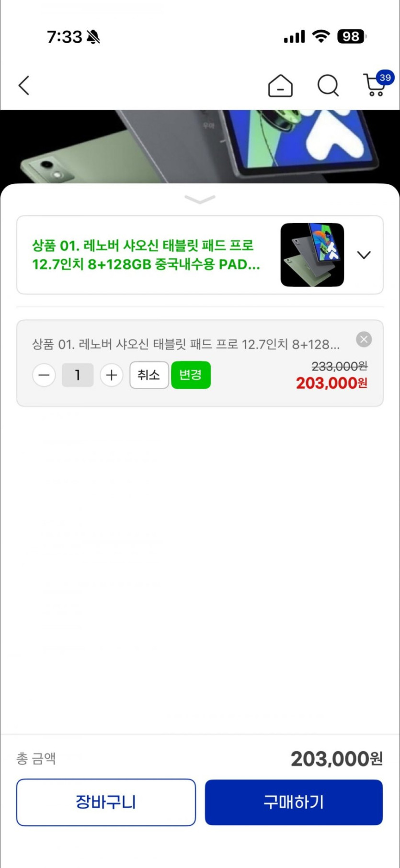Tap the tablet thumbnail in option selector
400x868 pixels.
[x=312, y=255]
